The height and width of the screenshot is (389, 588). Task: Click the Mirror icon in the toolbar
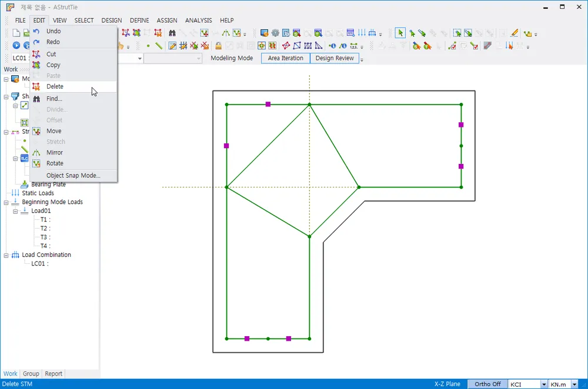[226, 33]
